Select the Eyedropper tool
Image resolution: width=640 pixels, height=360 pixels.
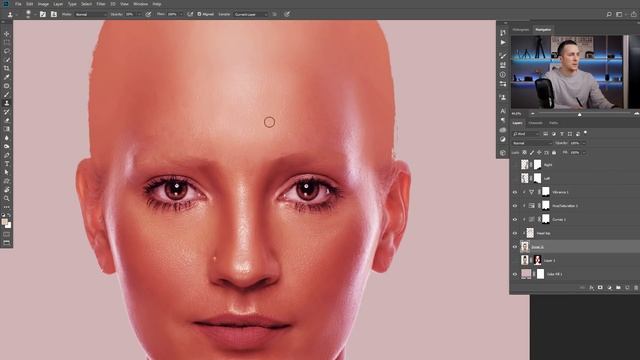point(7,77)
